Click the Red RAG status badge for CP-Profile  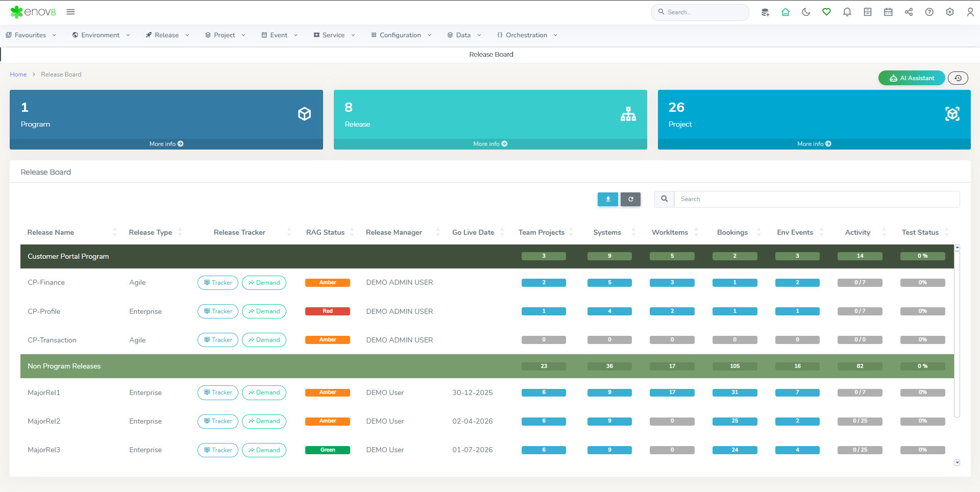coord(327,311)
